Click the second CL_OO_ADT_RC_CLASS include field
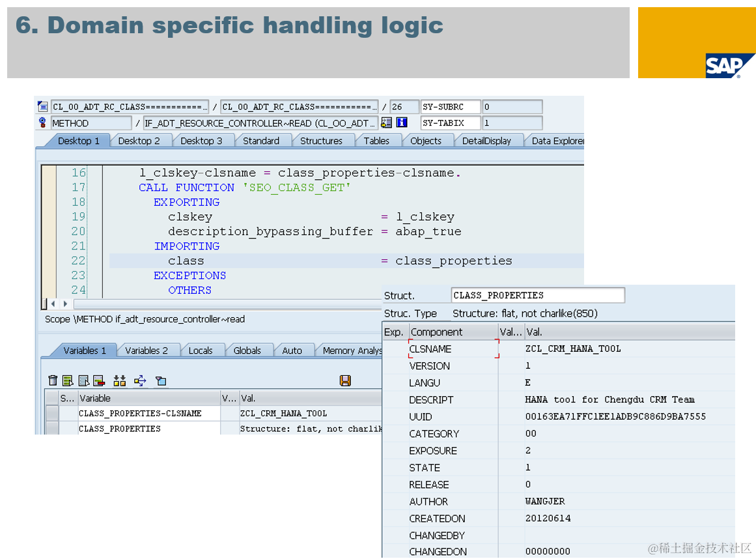Viewport: 756px width, 559px height. click(x=300, y=107)
